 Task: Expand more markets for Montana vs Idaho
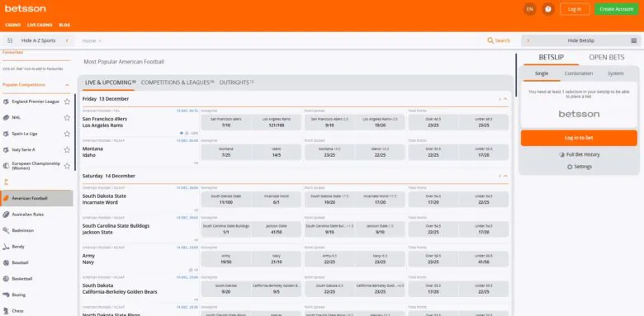pos(197,163)
